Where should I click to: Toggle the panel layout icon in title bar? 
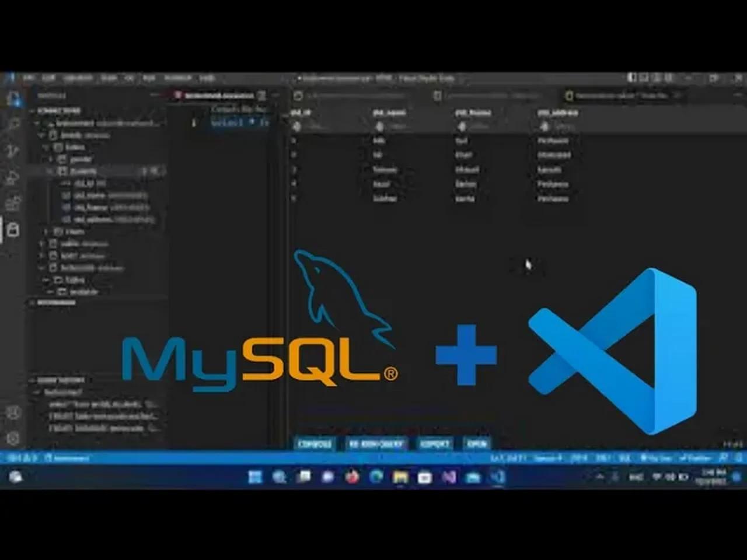click(644, 78)
